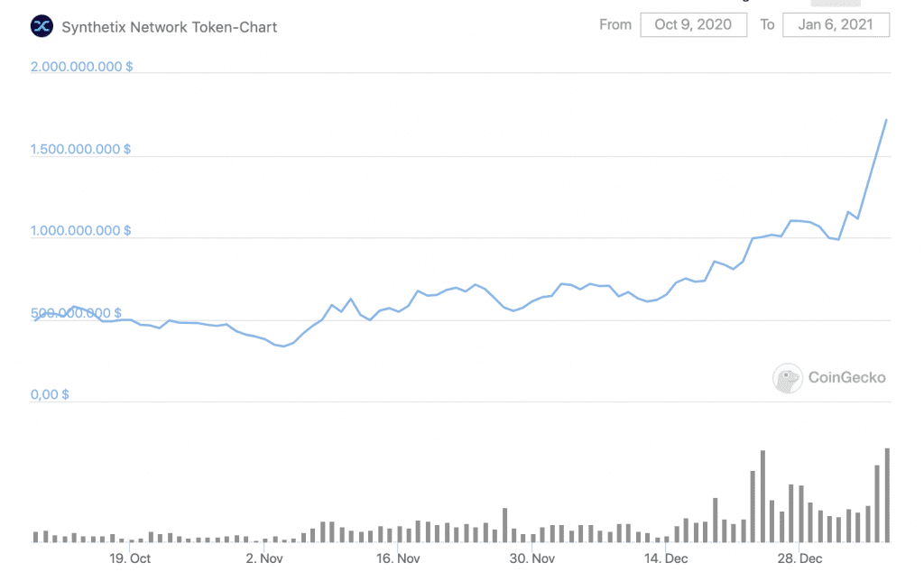Click the price line's peak at far right

pos(886,119)
